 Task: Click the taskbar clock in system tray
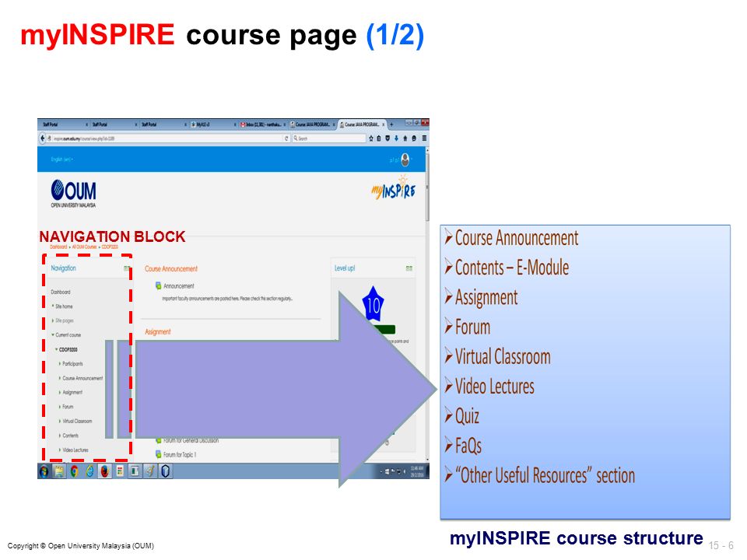pos(416,471)
